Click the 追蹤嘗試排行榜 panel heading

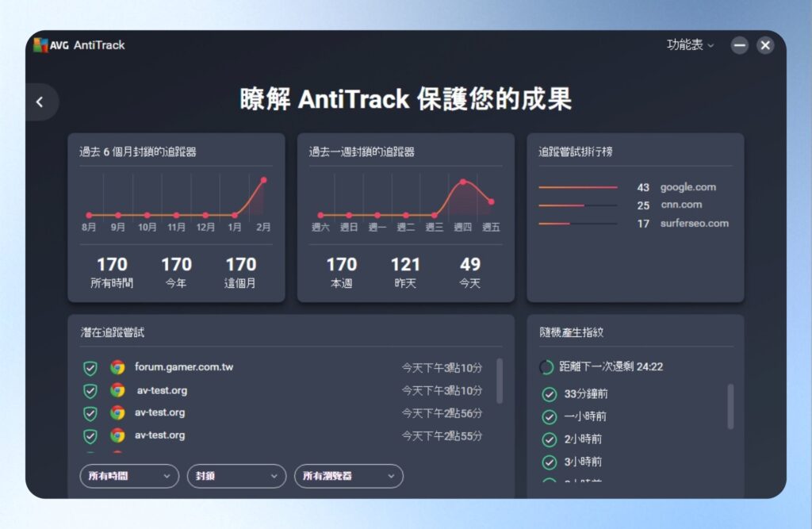pyautogui.click(x=576, y=151)
